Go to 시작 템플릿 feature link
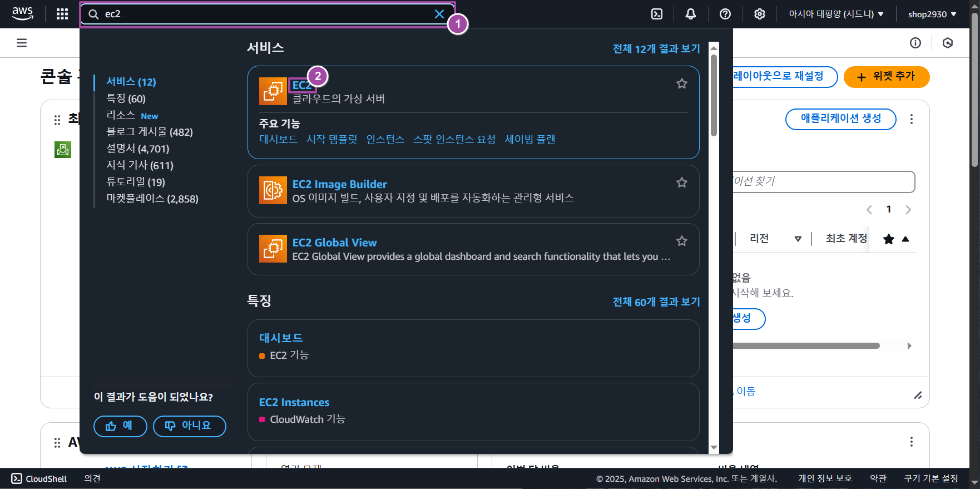The width and height of the screenshot is (980, 489). pyautogui.click(x=332, y=139)
